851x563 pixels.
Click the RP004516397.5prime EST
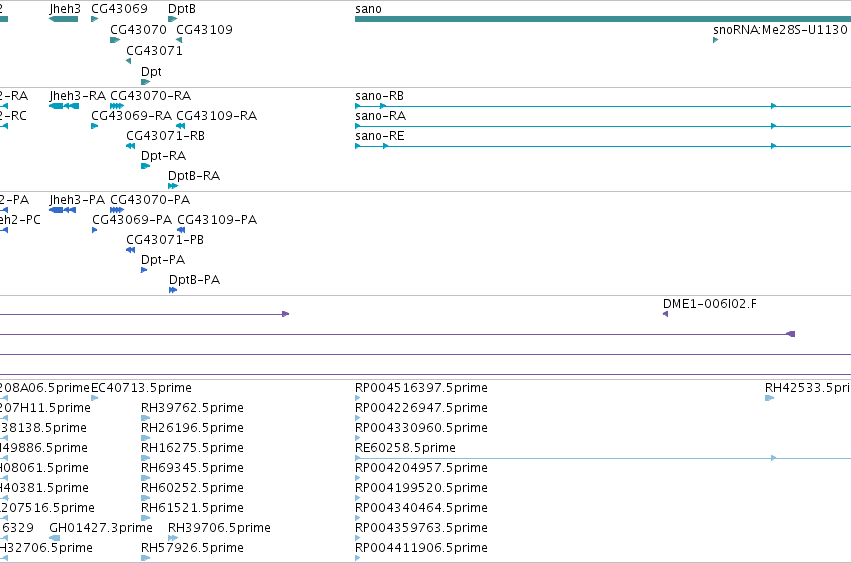click(x=358, y=398)
